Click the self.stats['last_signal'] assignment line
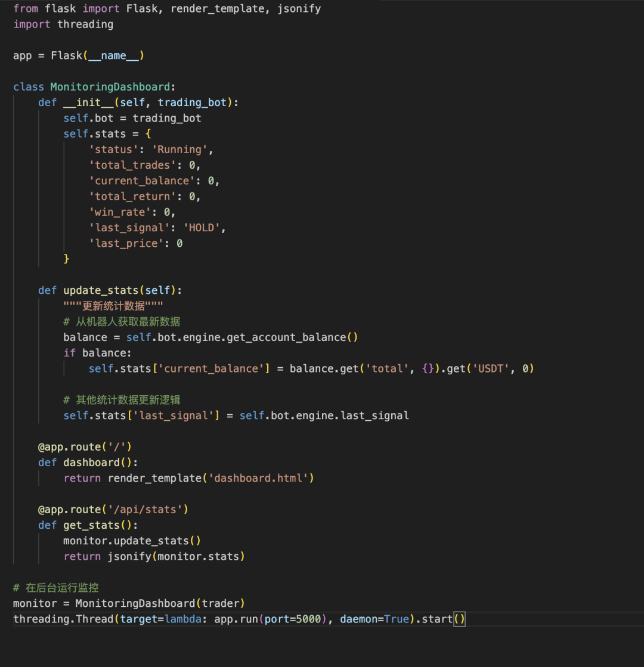Viewport: 644px width, 667px height. point(236,415)
